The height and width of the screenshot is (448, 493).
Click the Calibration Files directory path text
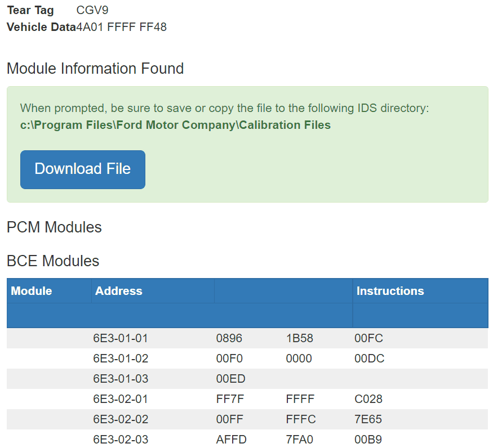click(x=175, y=125)
